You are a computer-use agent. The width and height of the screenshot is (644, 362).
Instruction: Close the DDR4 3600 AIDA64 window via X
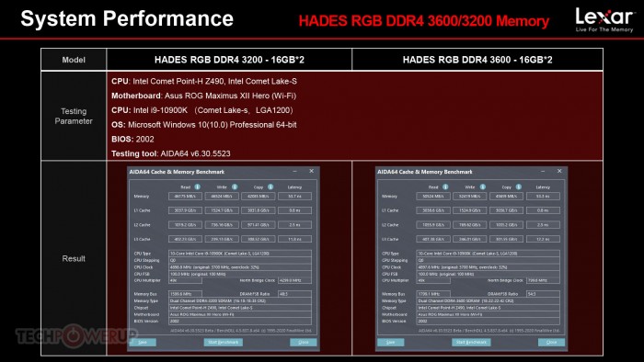[559, 171]
